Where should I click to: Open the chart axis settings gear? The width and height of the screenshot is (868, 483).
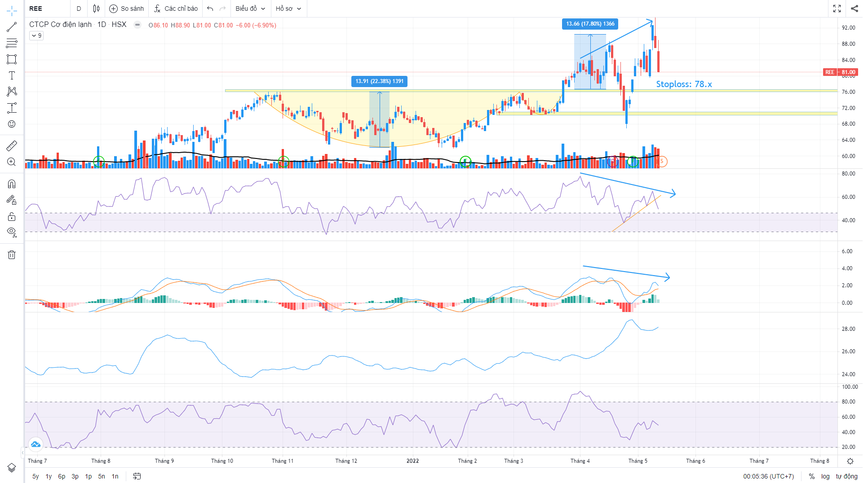[850, 461]
